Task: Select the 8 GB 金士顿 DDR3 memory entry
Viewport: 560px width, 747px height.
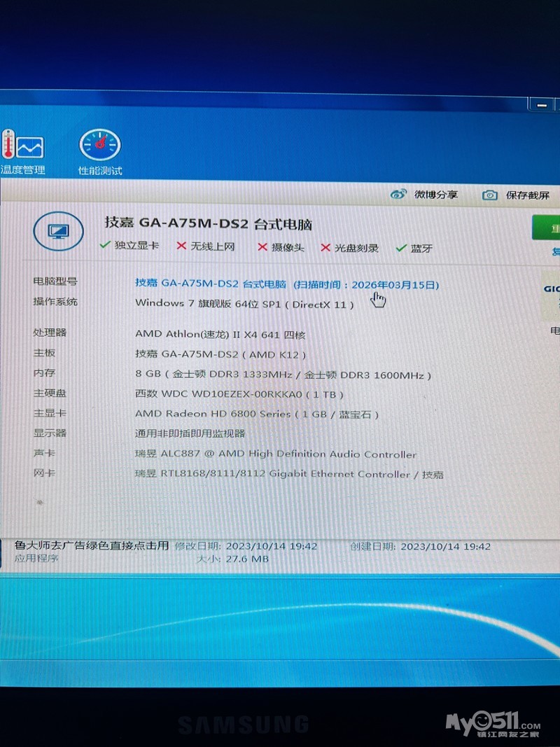Action: click(283, 375)
